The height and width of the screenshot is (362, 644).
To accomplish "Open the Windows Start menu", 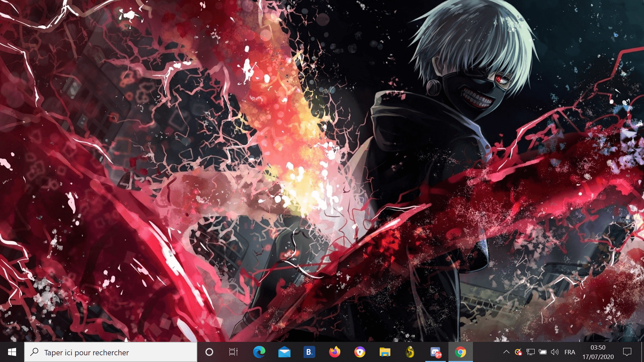I will coord(12,352).
